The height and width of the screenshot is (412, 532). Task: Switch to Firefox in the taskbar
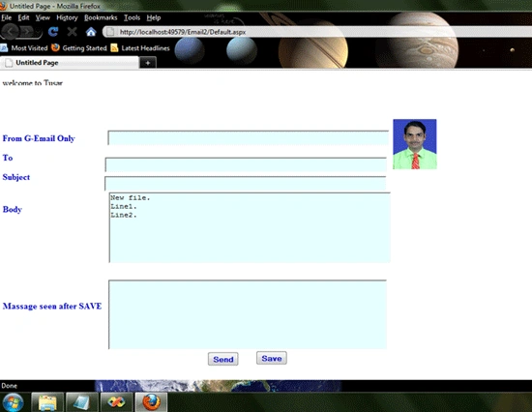pos(151,402)
